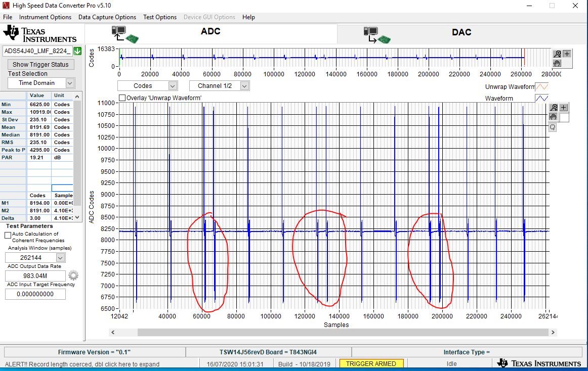Click the Firmware Version status text
Image resolution: width=588 pixels, height=371 pixels.
[x=94, y=352]
